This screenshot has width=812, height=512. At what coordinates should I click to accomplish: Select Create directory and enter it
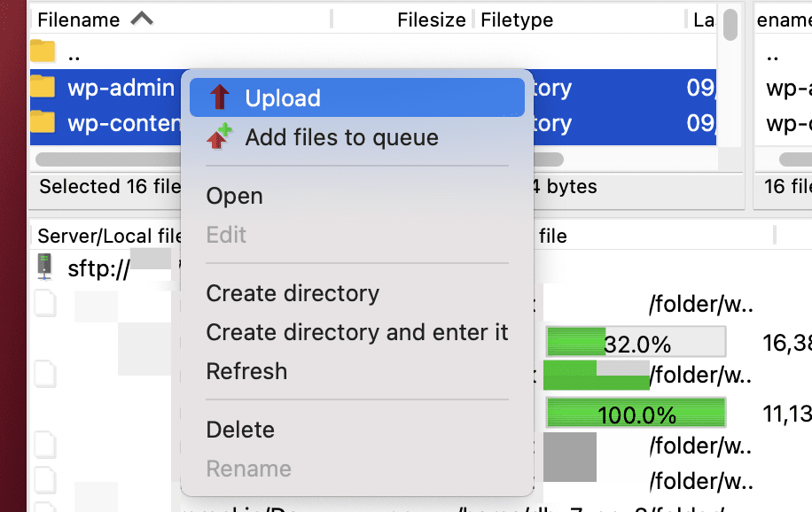tap(357, 332)
